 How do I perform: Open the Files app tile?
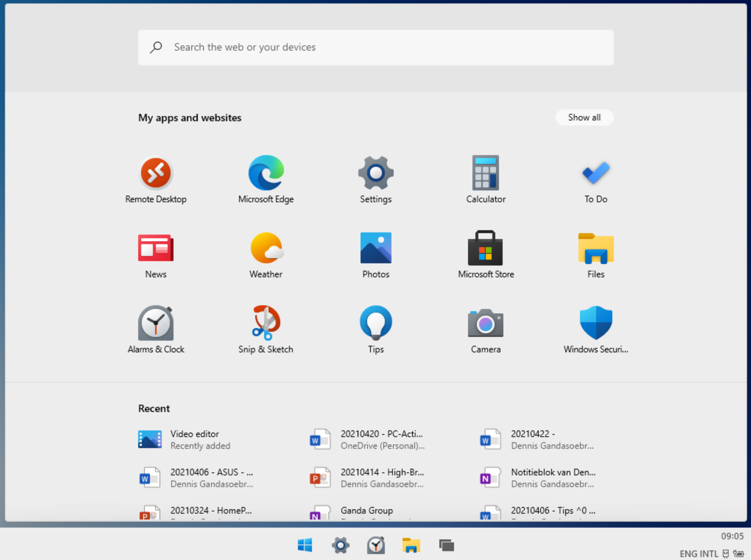pos(596,255)
